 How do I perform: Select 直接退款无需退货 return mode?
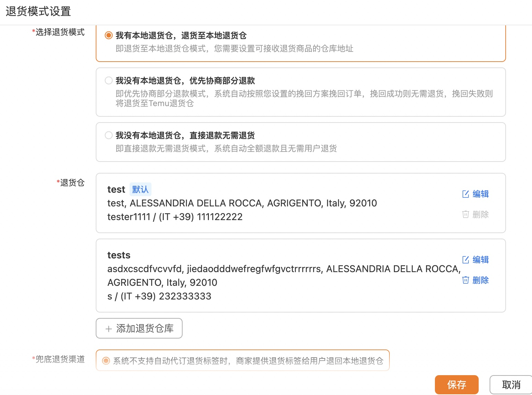pos(108,135)
